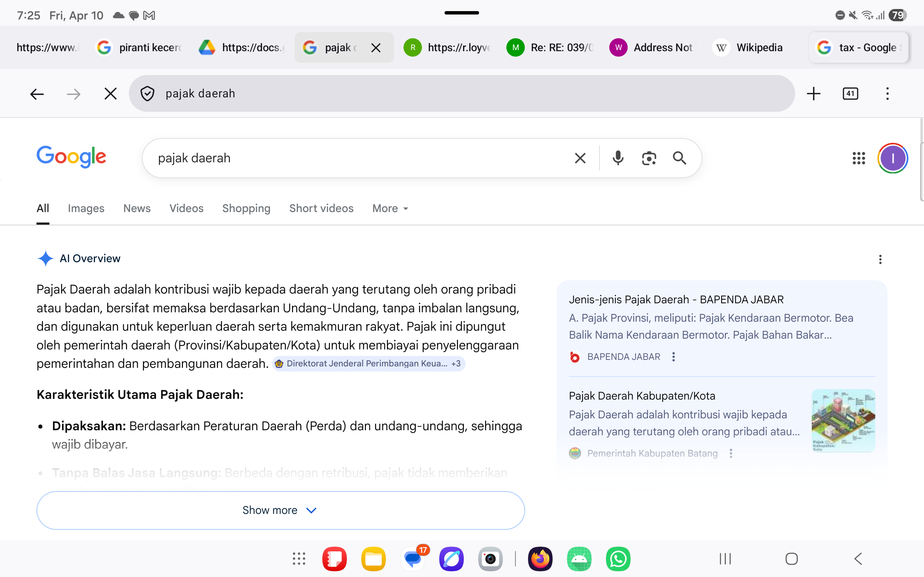Click the Pajak Daerah result thumbnail image
The height and width of the screenshot is (577, 924).
(x=842, y=420)
